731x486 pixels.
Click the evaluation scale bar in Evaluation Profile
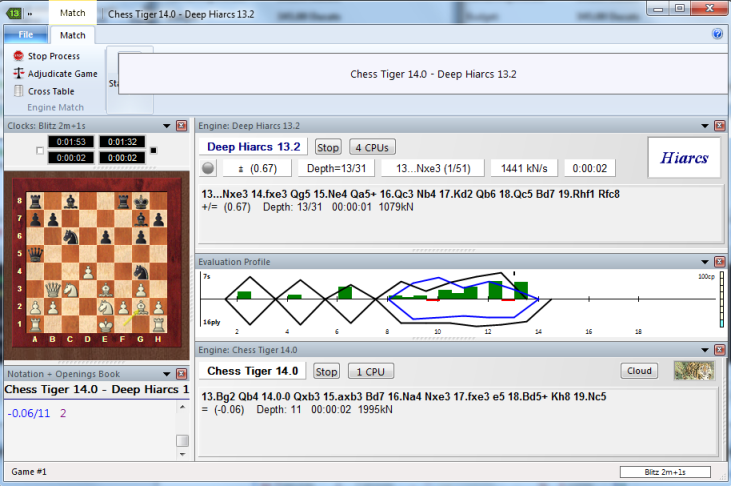721,300
